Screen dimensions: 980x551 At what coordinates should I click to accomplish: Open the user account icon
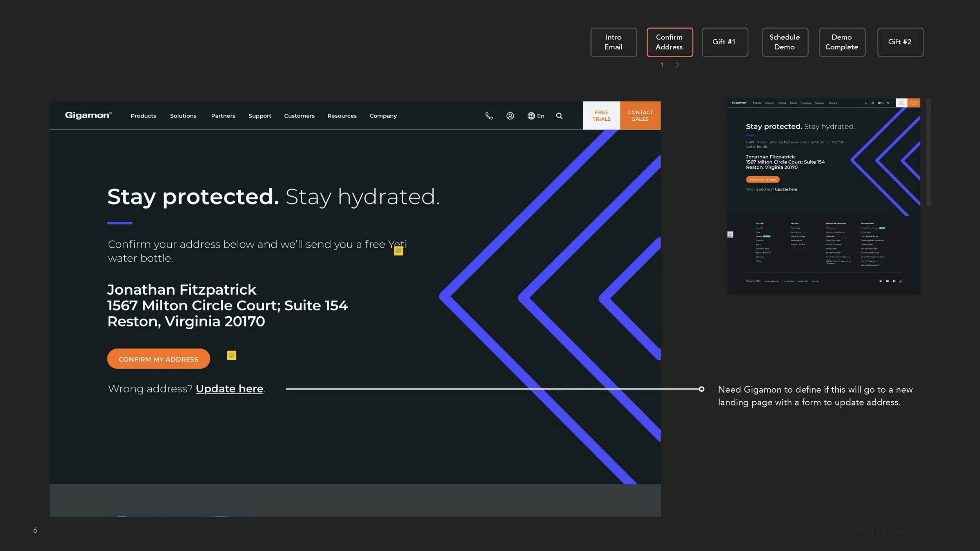tap(510, 116)
